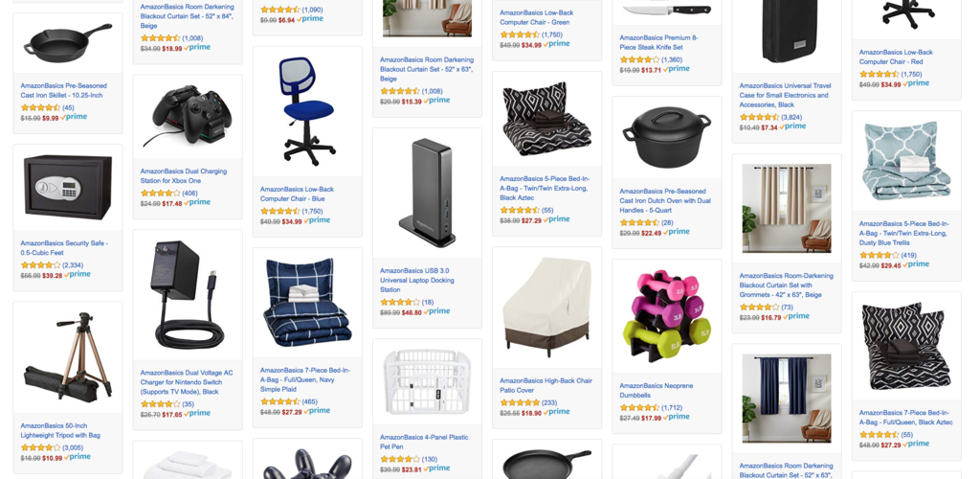This screenshot has width=980, height=479.
Task: Click AmazonBasics Neoprene Dumbbells title link
Action: (657, 390)
